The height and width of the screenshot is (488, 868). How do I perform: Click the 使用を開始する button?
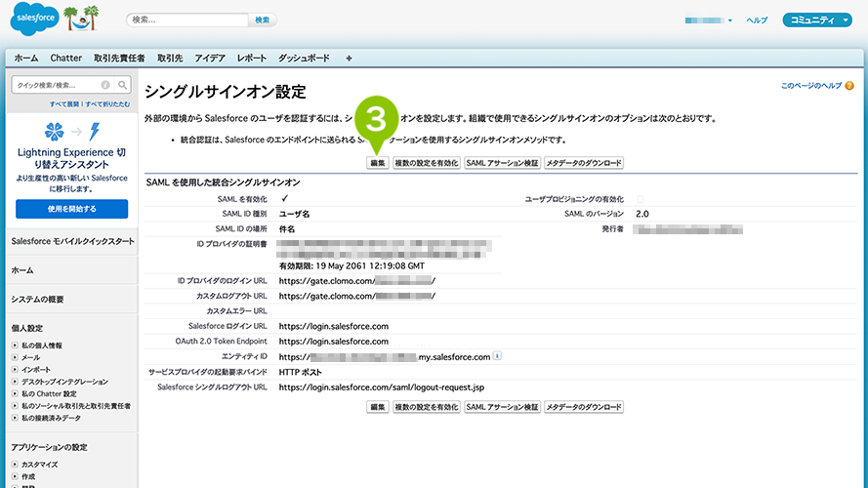(x=72, y=209)
